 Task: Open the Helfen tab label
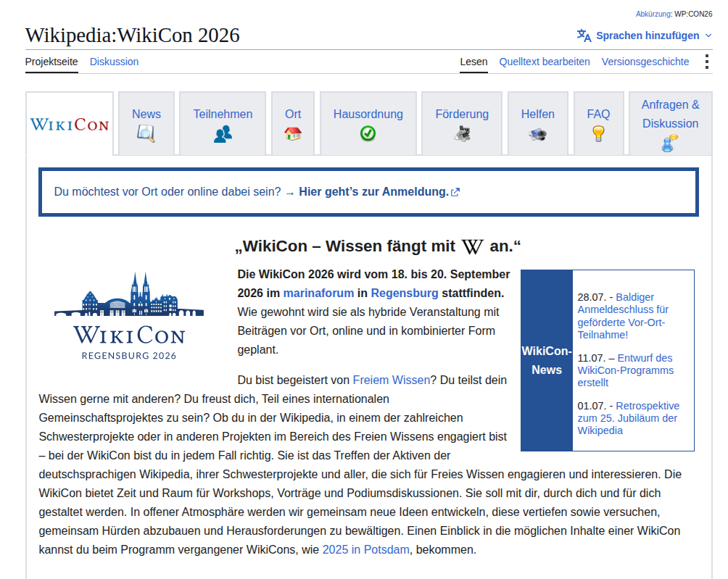pos(537,114)
